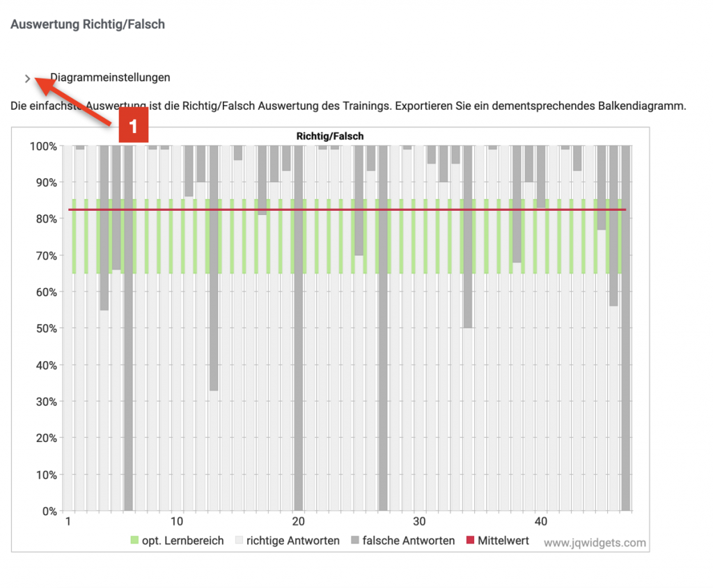Toggle the Mittelwert legend text
Viewport: 713px width, 588px height.
[x=503, y=541]
